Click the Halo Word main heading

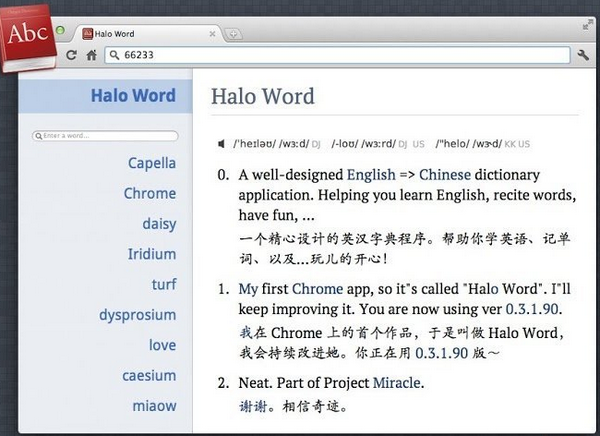[263, 96]
